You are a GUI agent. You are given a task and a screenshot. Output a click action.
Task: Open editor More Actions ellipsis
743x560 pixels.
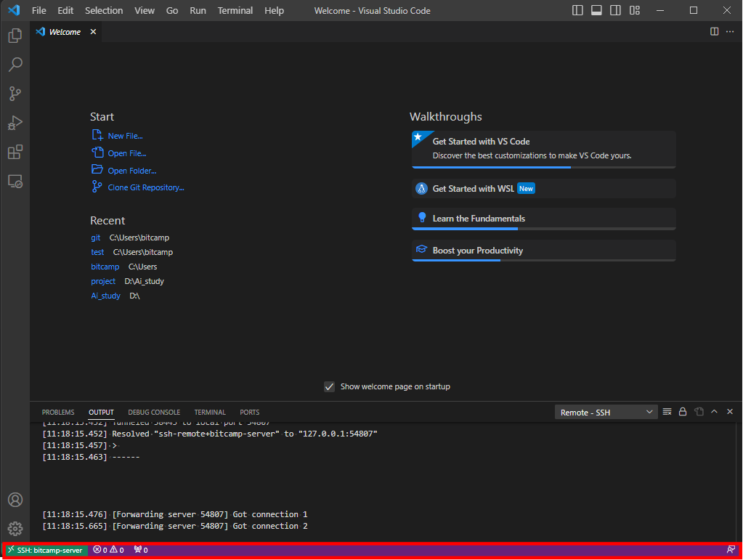[730, 32]
